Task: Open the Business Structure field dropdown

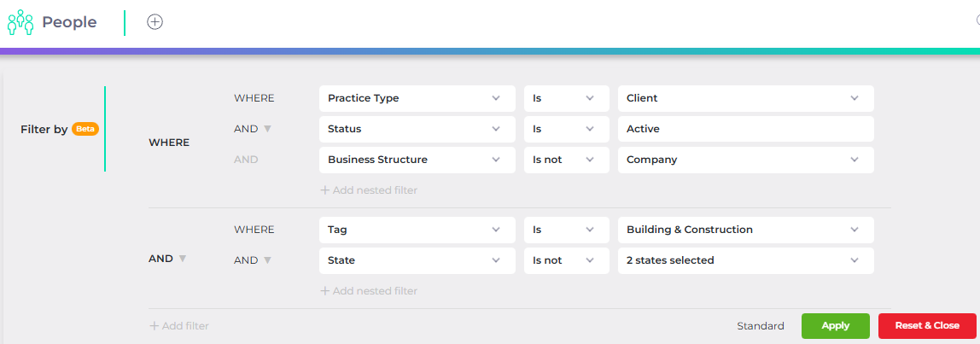Action: [x=417, y=160]
